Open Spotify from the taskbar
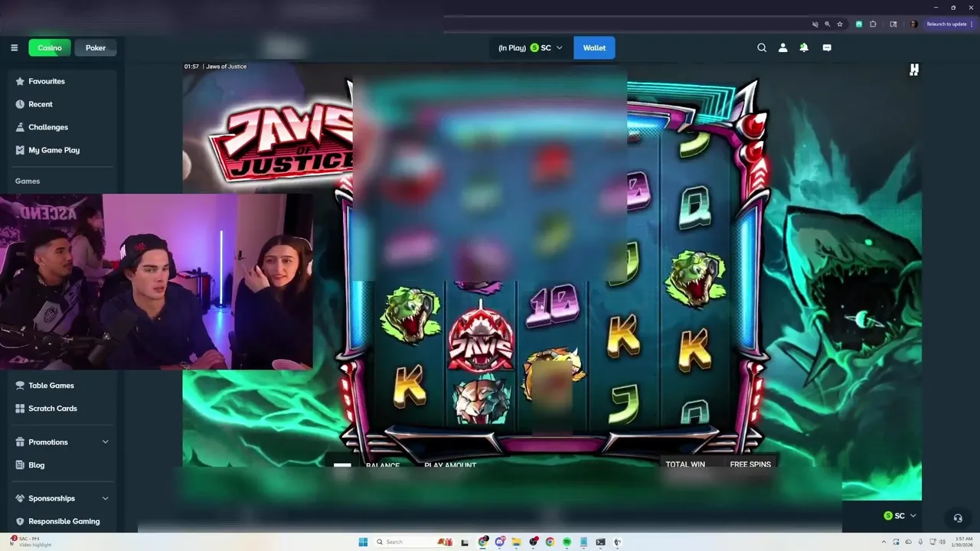The width and height of the screenshot is (980, 551). click(567, 542)
